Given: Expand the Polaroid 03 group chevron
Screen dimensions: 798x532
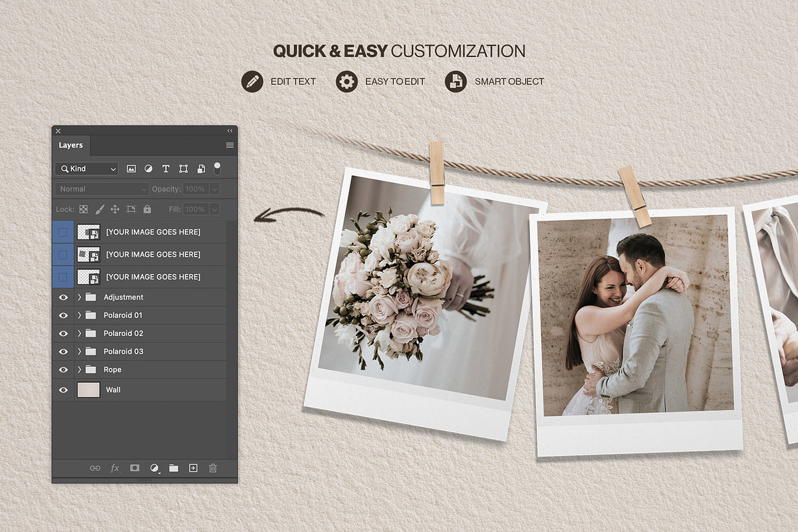Looking at the screenshot, I should click(79, 351).
